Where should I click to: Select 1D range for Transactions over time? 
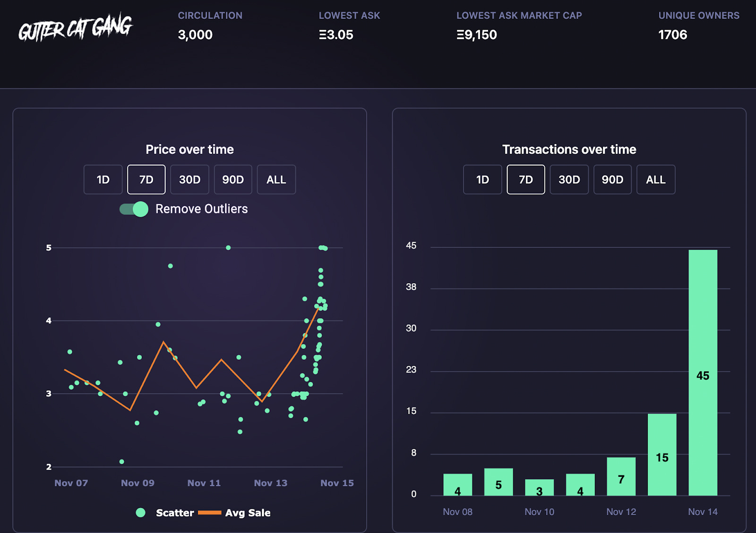(482, 179)
